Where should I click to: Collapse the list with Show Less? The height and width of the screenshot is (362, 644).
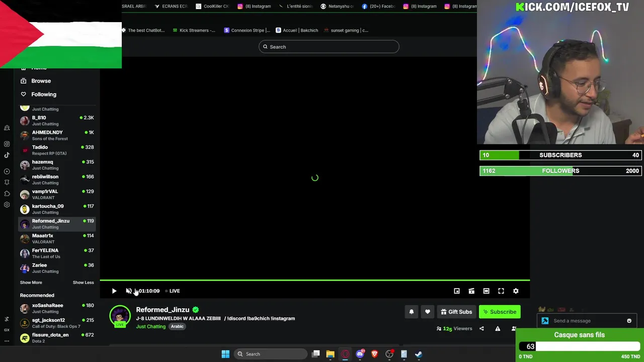pos(83,283)
